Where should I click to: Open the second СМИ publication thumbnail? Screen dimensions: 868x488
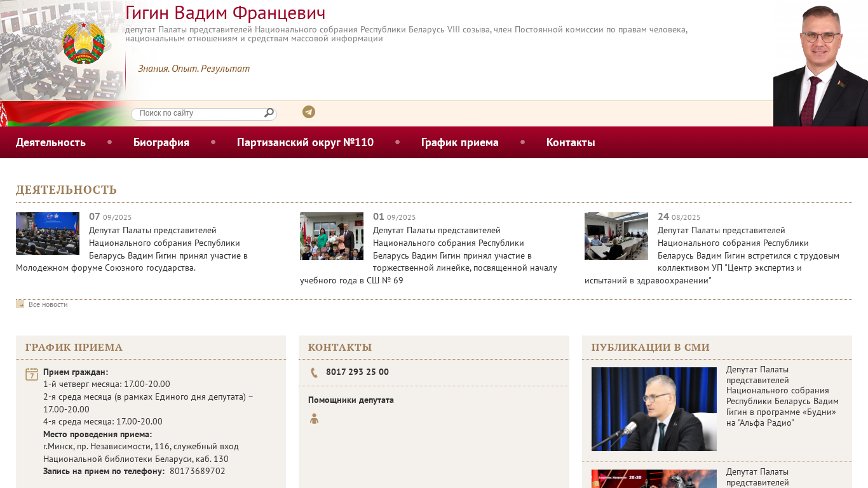(654, 478)
